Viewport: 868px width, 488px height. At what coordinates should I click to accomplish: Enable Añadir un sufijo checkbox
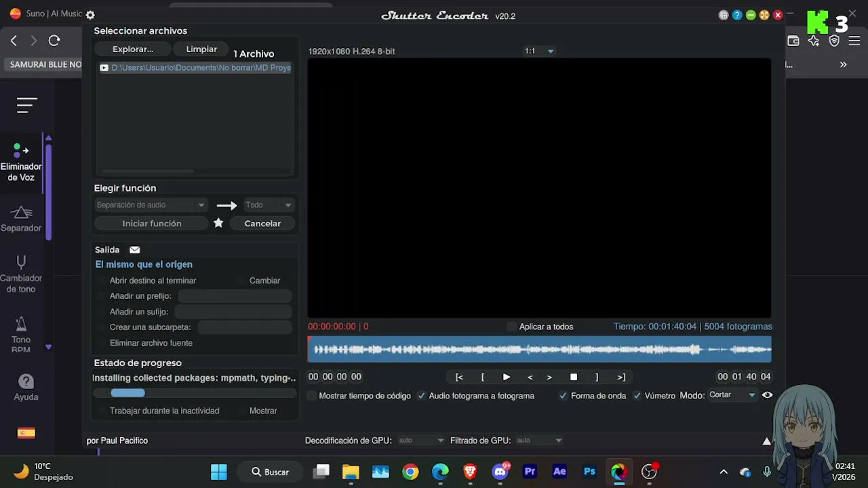click(102, 312)
